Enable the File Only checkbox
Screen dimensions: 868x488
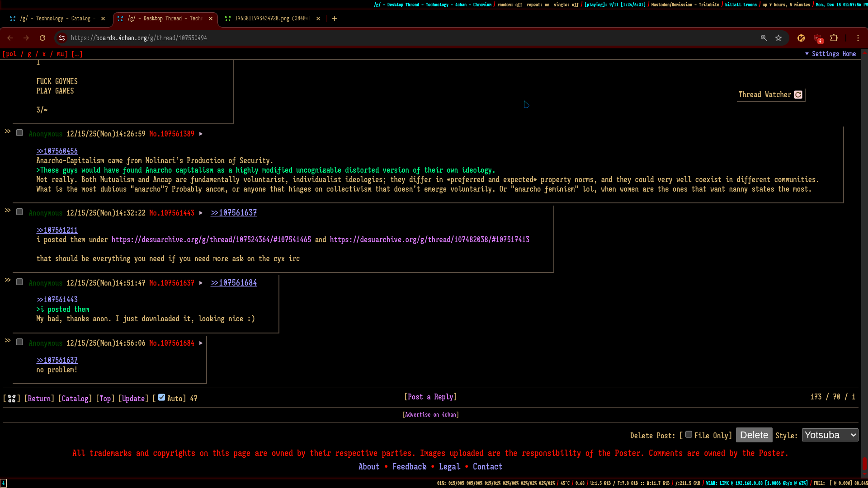coord(689,434)
